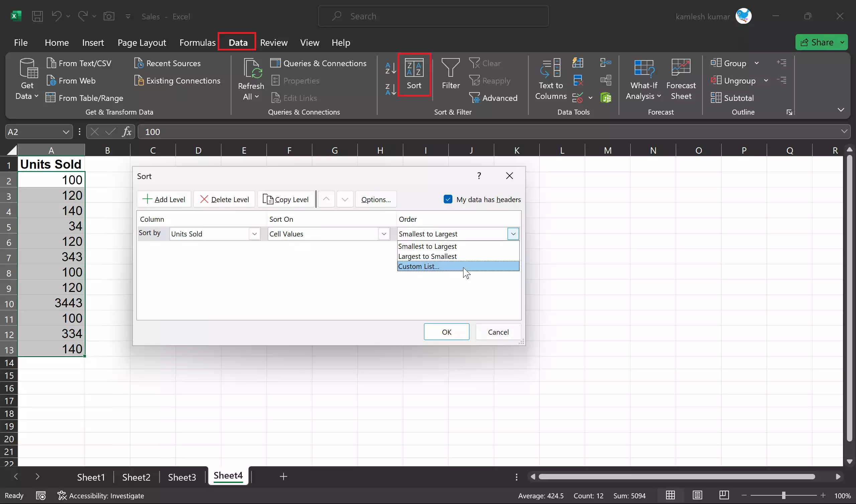Select Normal view in status bar
Image resolution: width=856 pixels, height=504 pixels.
670,495
